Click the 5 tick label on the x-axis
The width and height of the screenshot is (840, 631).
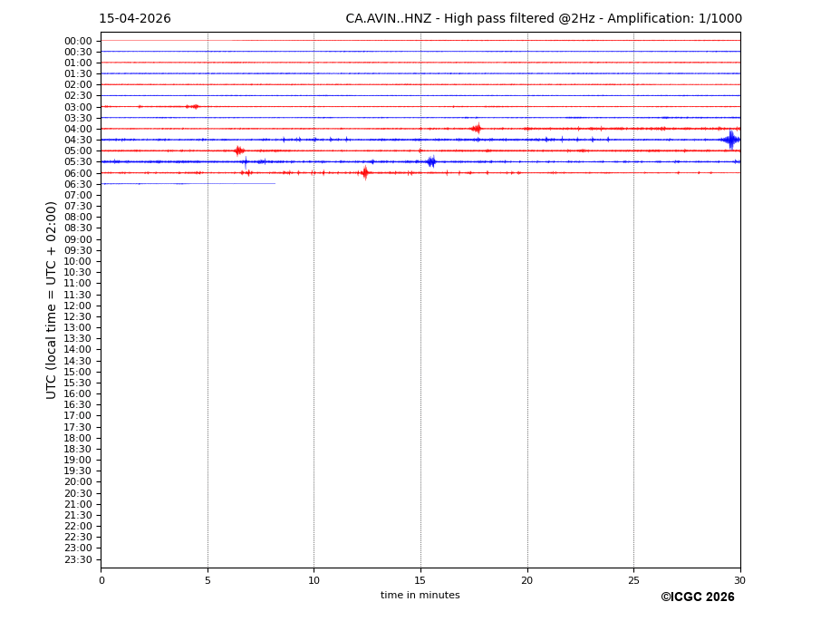click(x=208, y=580)
